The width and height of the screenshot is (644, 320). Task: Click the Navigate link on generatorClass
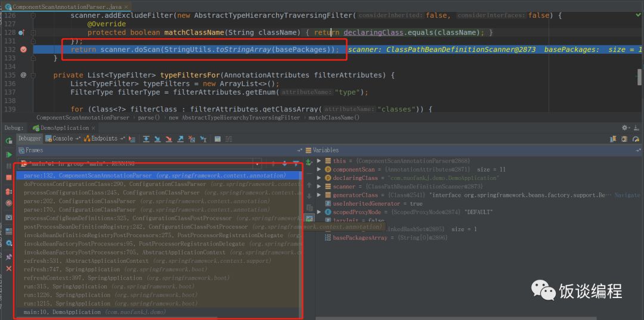click(627, 195)
